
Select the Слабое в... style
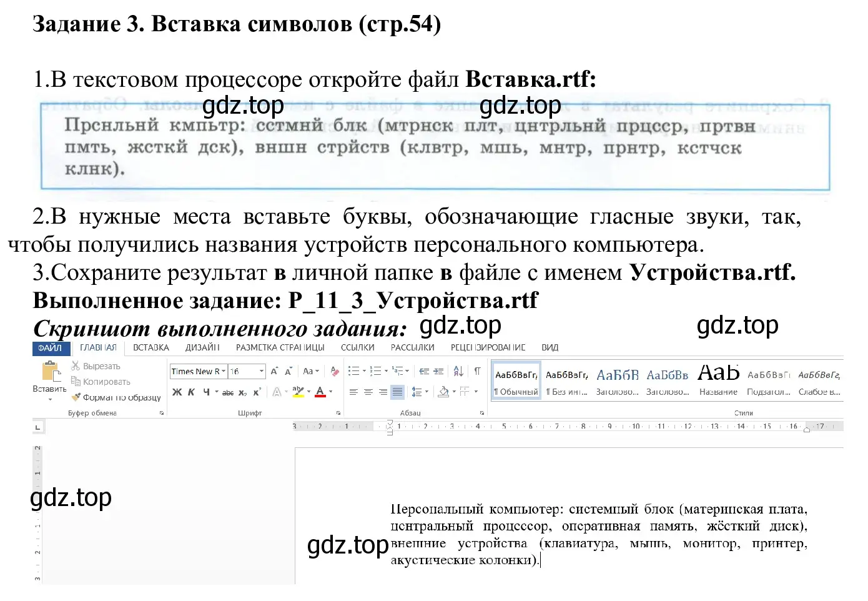pos(819,381)
